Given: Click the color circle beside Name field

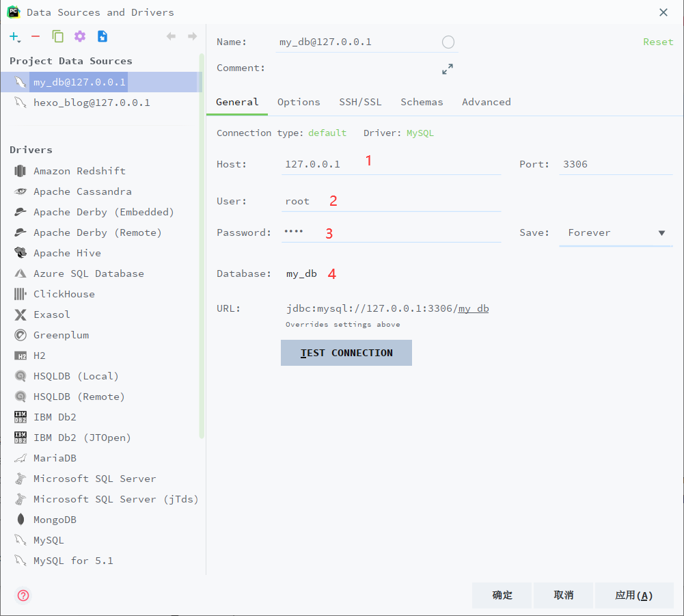Looking at the screenshot, I should click(x=448, y=42).
